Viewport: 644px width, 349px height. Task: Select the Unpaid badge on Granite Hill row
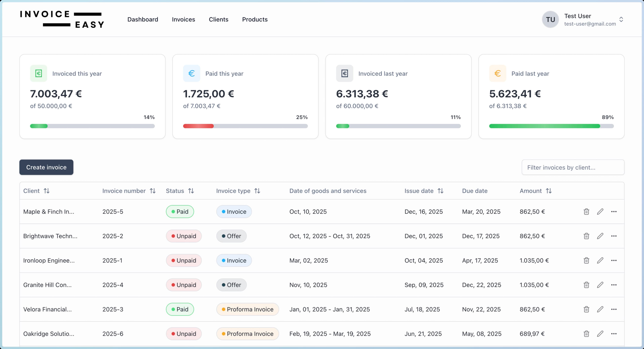click(184, 285)
